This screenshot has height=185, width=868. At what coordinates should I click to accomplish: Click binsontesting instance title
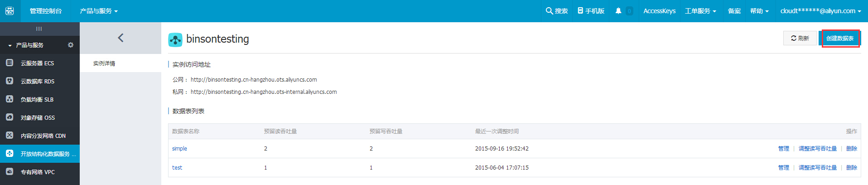pyautogui.click(x=217, y=39)
